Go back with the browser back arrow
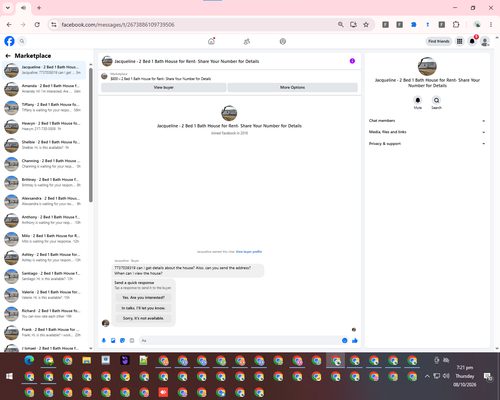 [9, 25]
